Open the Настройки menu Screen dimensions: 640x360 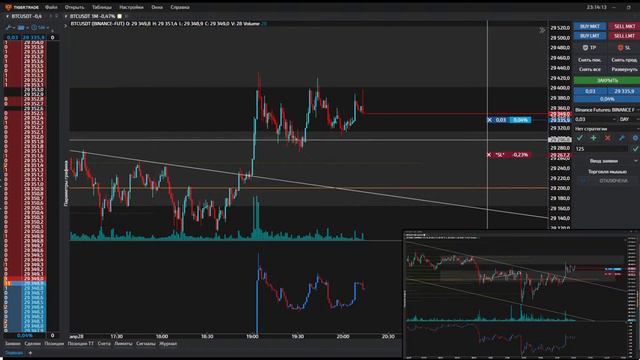point(131,7)
